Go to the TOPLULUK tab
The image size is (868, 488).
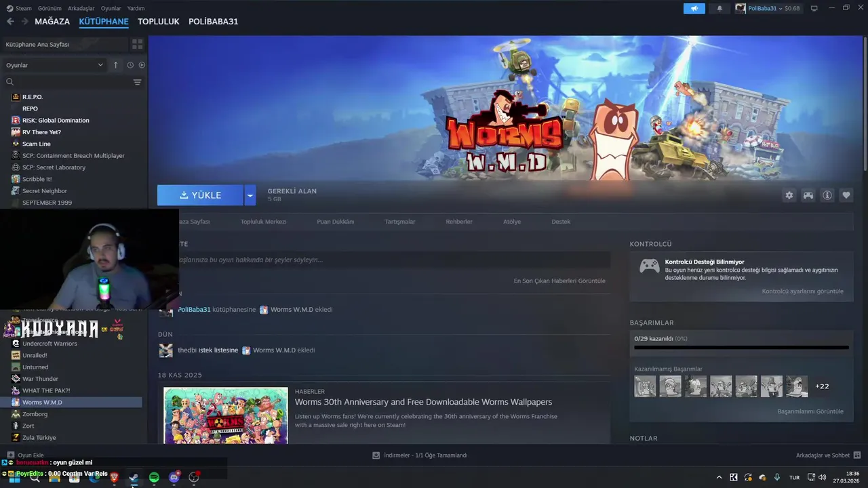(159, 22)
